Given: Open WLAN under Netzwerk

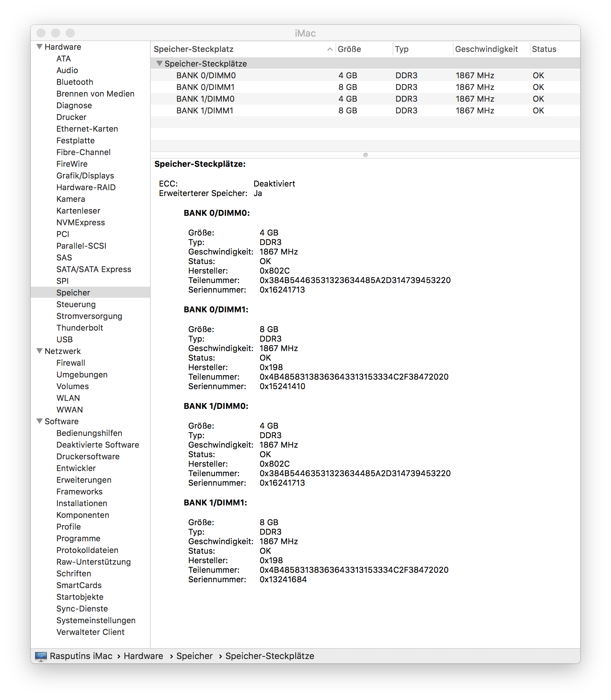Looking at the screenshot, I should [x=68, y=398].
